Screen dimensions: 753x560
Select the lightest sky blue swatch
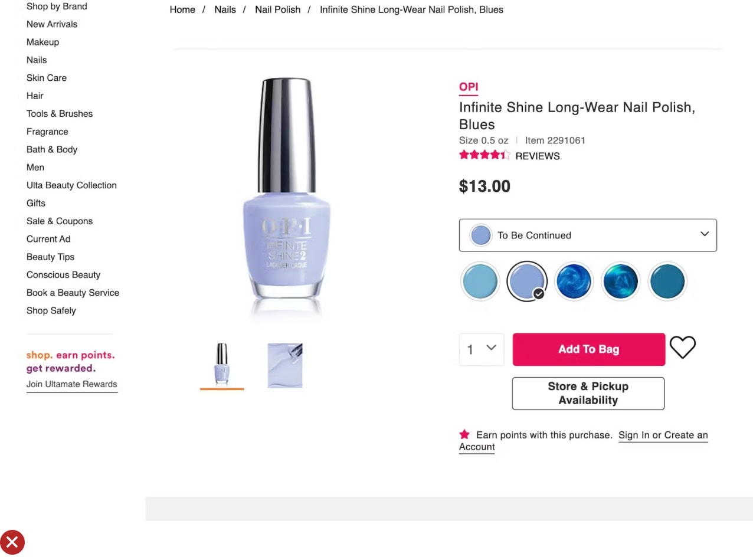(480, 281)
